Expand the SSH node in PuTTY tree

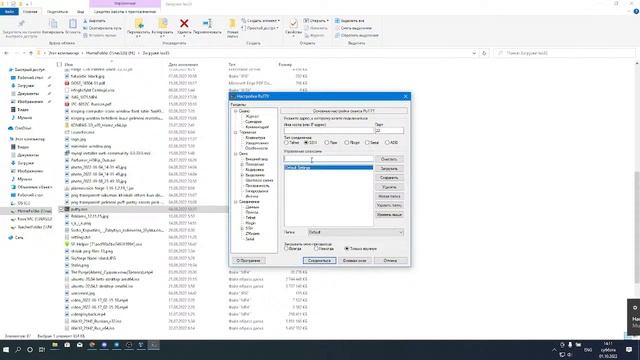[242, 228]
